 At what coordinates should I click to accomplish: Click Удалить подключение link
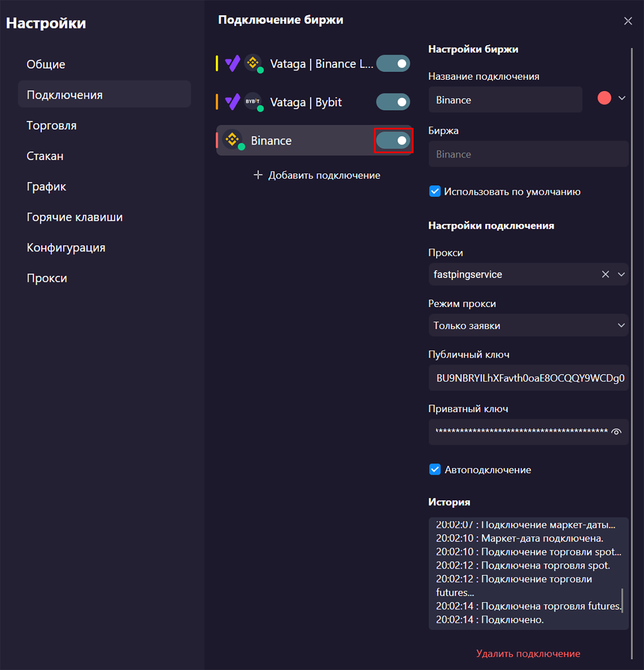coord(528,654)
